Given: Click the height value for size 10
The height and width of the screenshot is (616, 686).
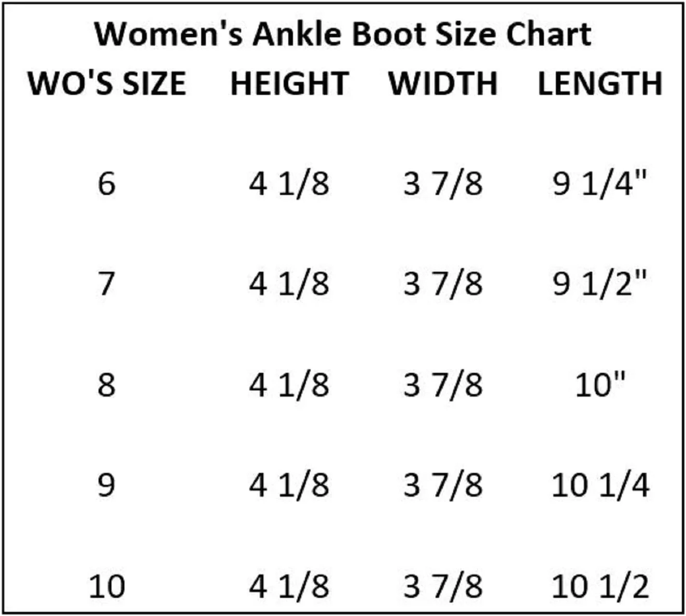Looking at the screenshot, I should tap(289, 586).
